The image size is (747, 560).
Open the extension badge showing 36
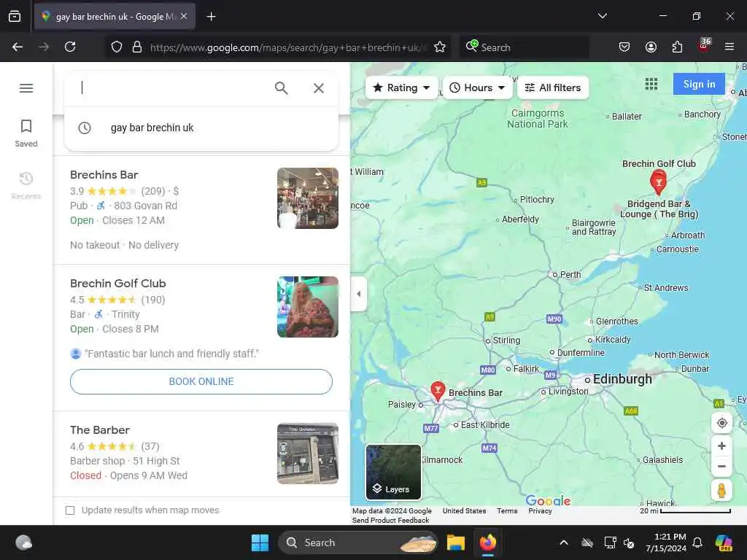pyautogui.click(x=704, y=46)
